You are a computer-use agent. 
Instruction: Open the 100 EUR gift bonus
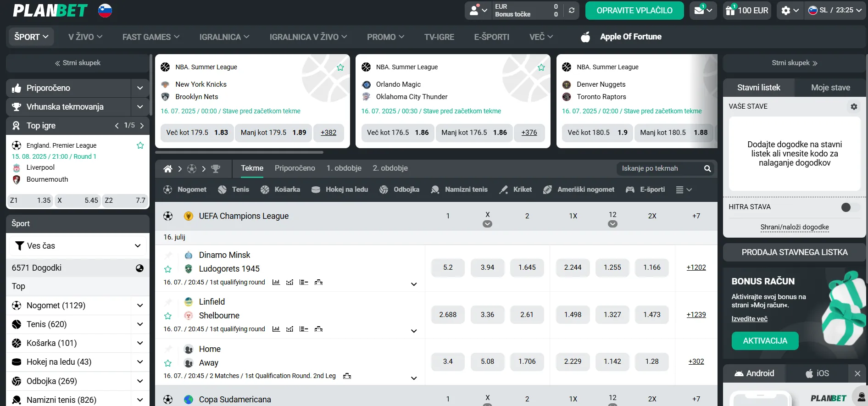[x=746, y=10]
